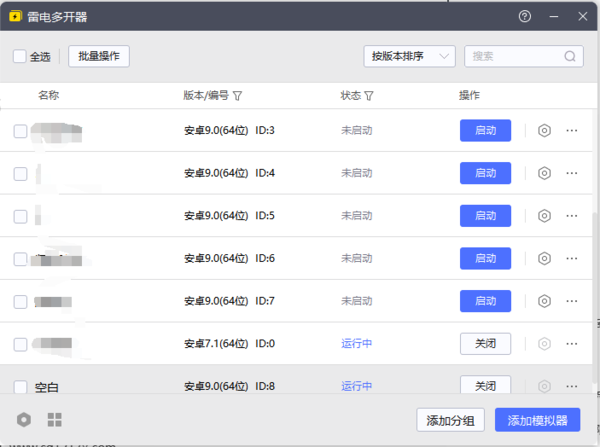
Task: Start emulator ID:3 with 启动
Action: click(x=485, y=131)
